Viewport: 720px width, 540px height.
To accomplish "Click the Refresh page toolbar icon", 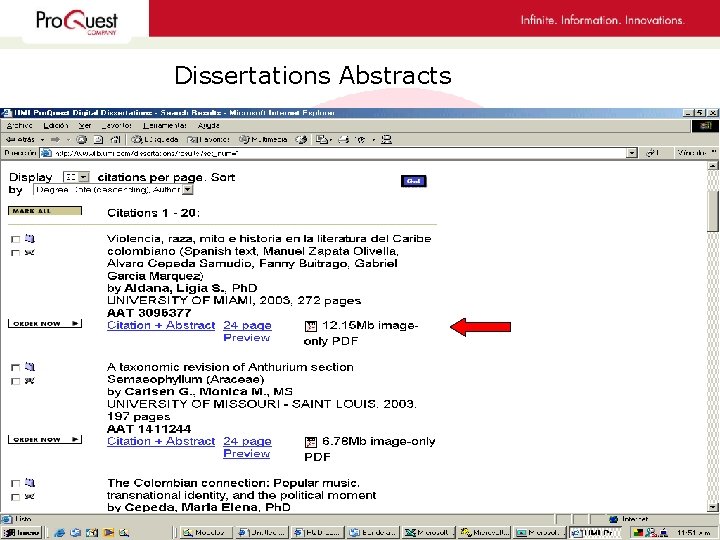I will point(98,139).
